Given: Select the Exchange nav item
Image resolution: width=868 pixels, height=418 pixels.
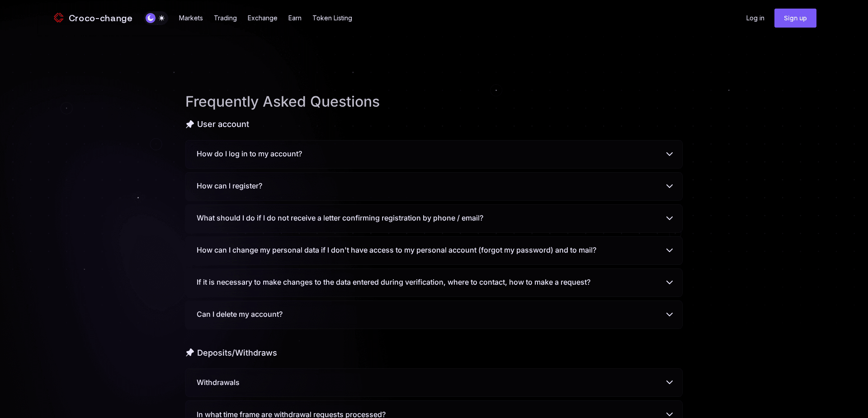Looking at the screenshot, I should click(262, 18).
